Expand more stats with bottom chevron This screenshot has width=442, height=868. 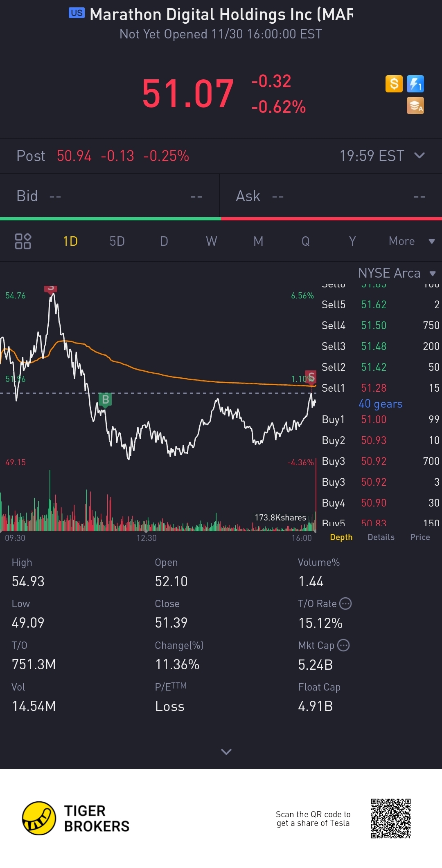pos(226,751)
